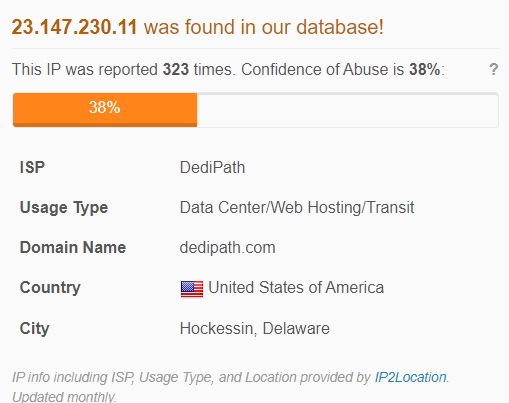Viewport: 509px width, 403px height.
Task: Click the bold 38% confidence text in the sentence
Action: (x=425, y=70)
